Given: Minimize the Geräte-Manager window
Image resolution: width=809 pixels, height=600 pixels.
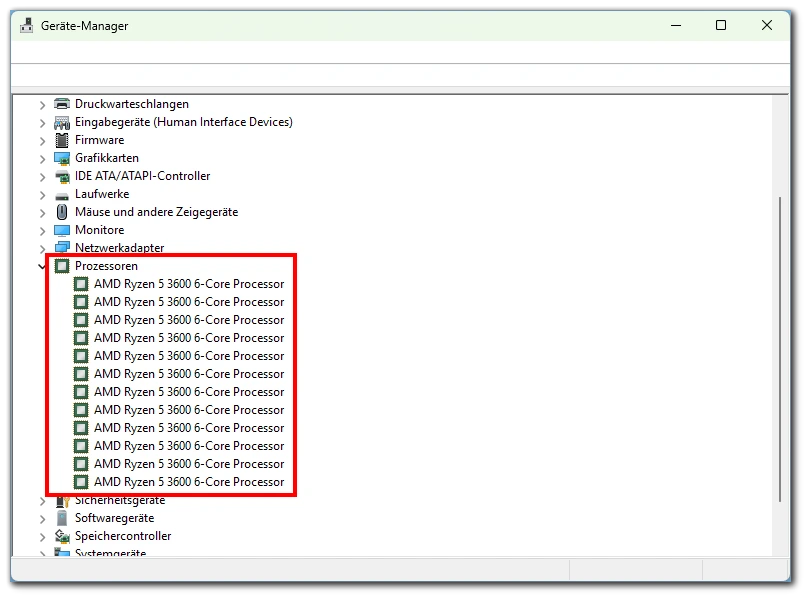Looking at the screenshot, I should tap(676, 25).
